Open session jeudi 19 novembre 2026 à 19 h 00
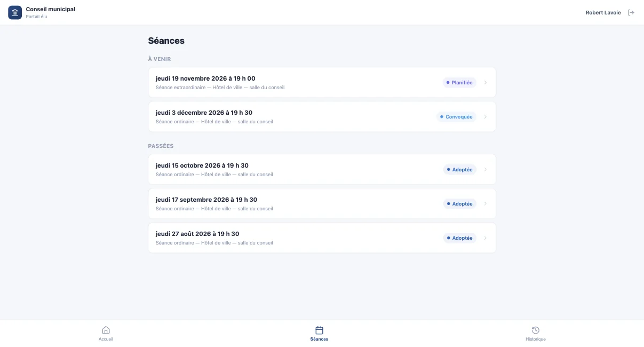The image size is (644, 347). click(322, 82)
